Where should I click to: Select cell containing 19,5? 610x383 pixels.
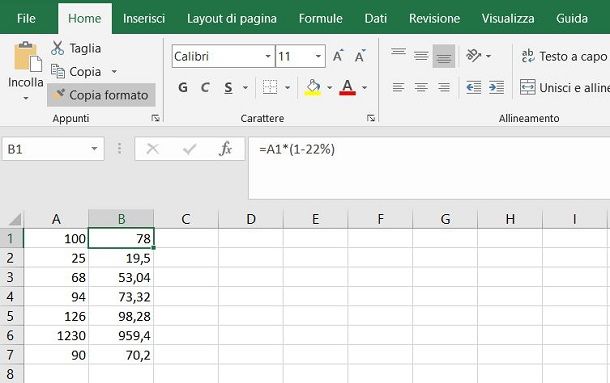[x=121, y=258]
